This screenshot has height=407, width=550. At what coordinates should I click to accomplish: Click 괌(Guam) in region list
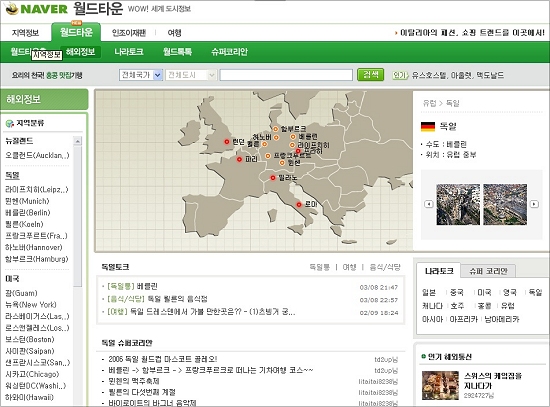click(x=21, y=293)
